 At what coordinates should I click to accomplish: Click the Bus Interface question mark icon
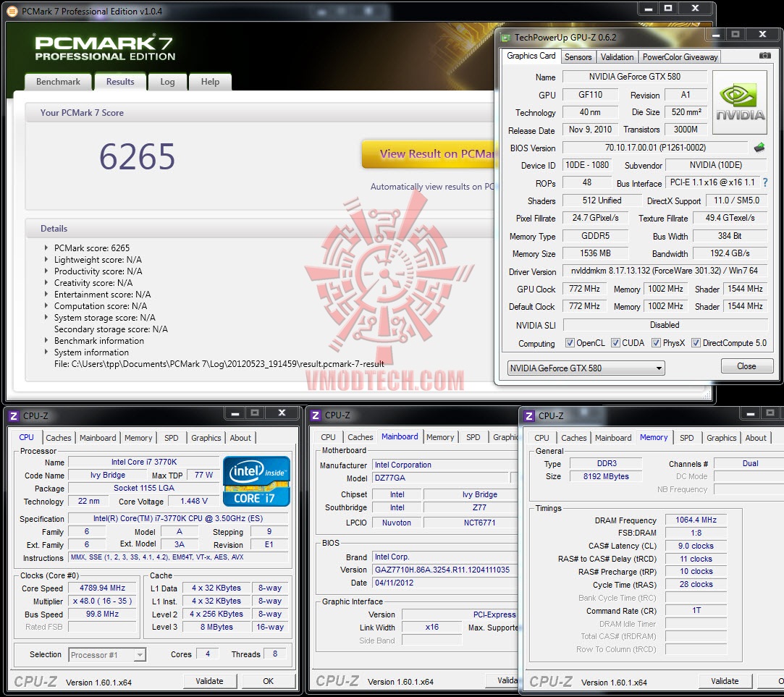765,183
